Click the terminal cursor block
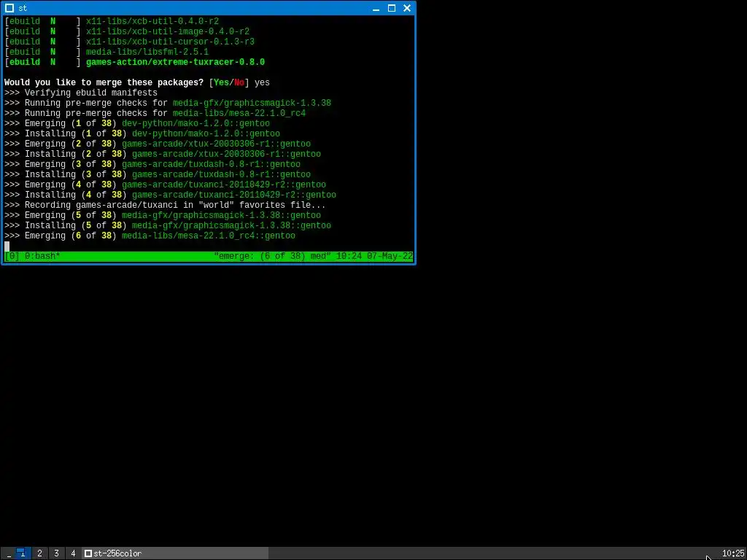Screen dimensions: 747x560 pyautogui.click(x=7, y=246)
